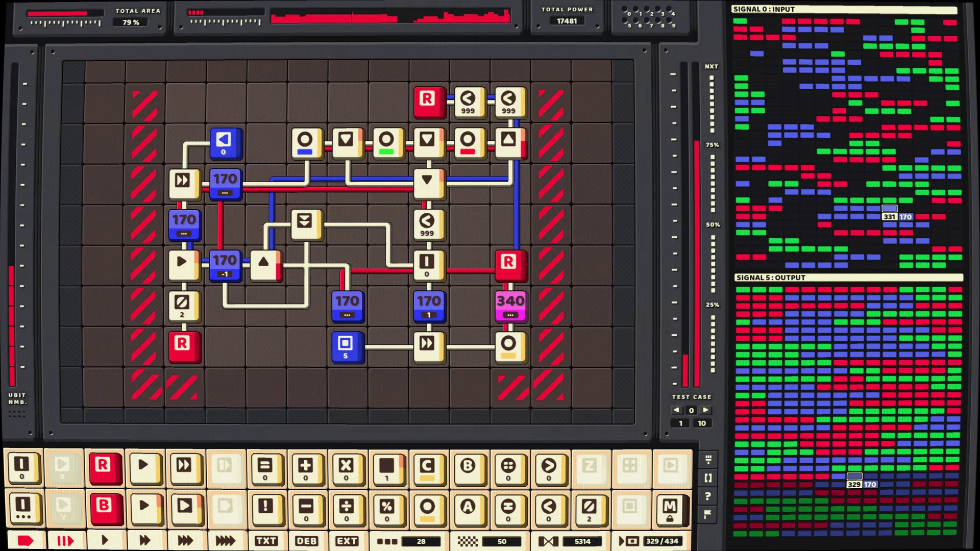980x551 pixels.
Task: Open the TXT view
Action: [x=266, y=541]
